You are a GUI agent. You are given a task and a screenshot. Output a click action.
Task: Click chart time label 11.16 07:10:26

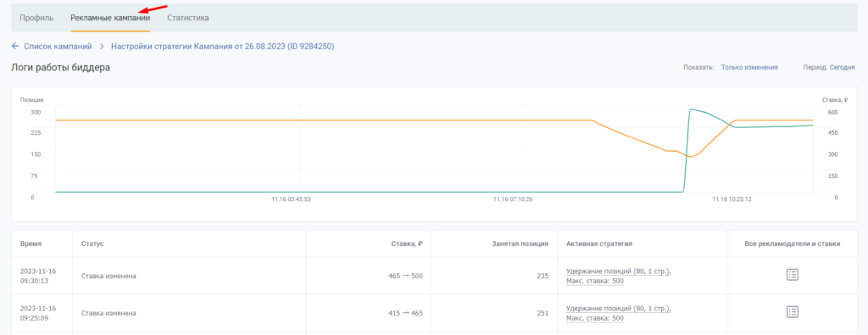[x=513, y=198]
